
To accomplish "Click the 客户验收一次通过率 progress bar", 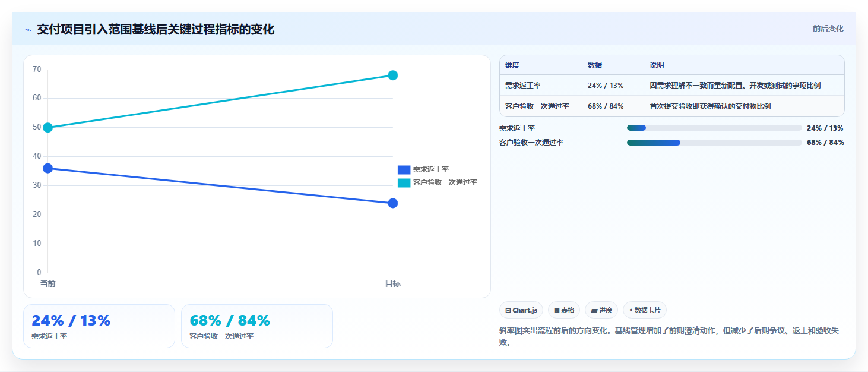I will click(x=714, y=143).
